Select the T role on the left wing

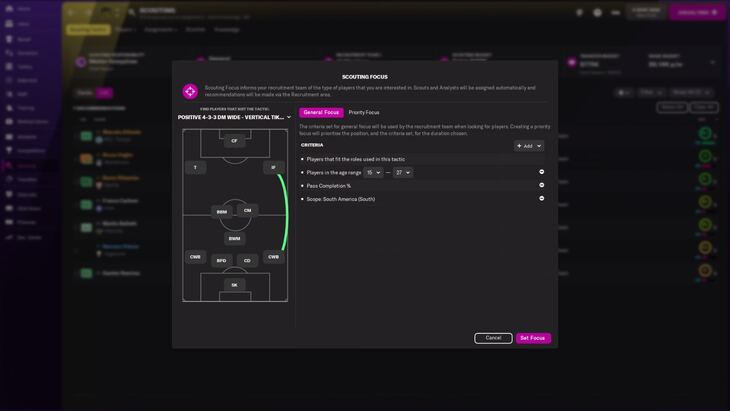click(x=196, y=168)
